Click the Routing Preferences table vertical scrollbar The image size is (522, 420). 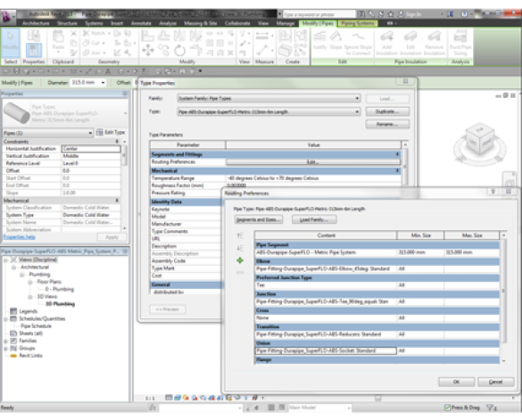[x=503, y=298]
